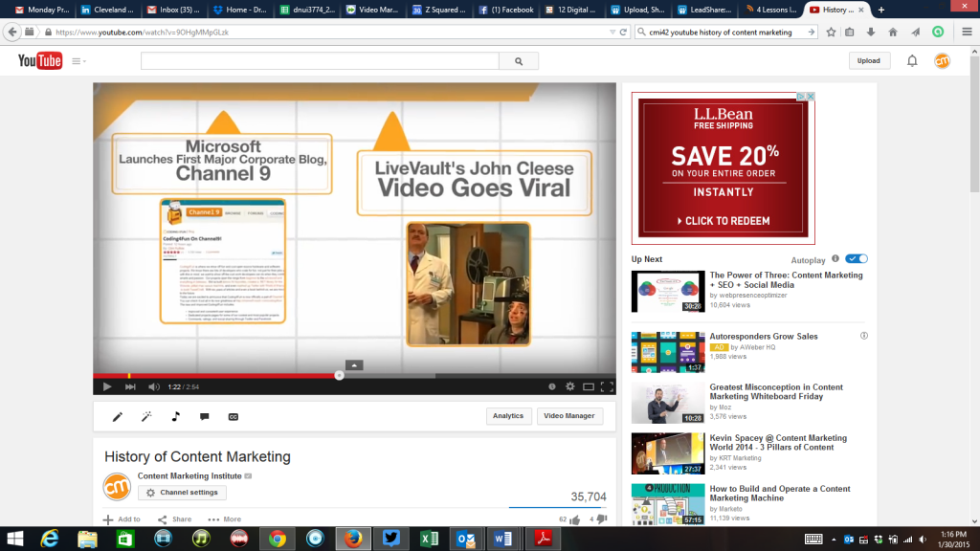Open the Analytics button
The height and width of the screenshot is (551, 980).
[x=508, y=416]
